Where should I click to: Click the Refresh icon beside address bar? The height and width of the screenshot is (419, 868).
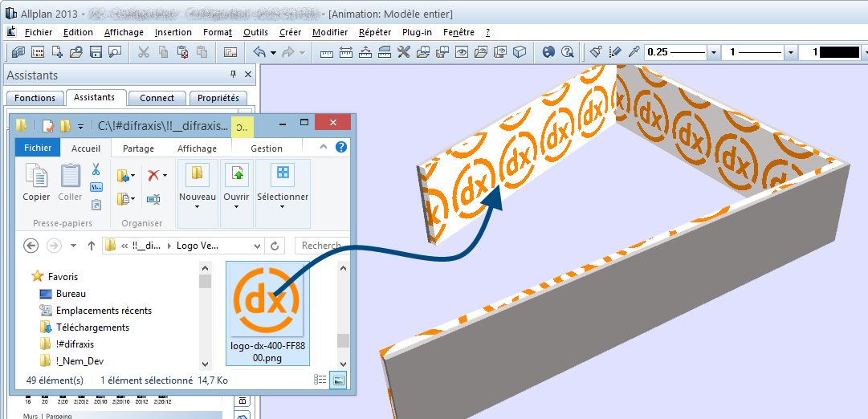click(274, 245)
